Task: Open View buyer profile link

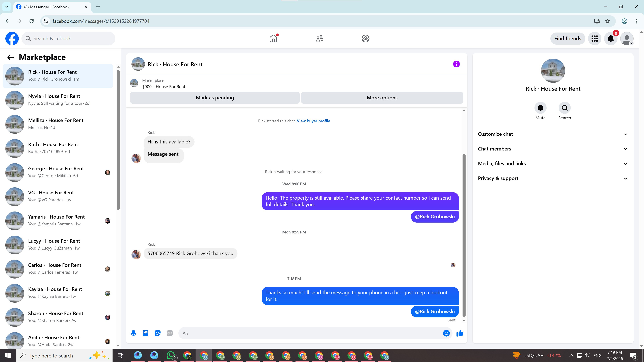Action: 313,121
